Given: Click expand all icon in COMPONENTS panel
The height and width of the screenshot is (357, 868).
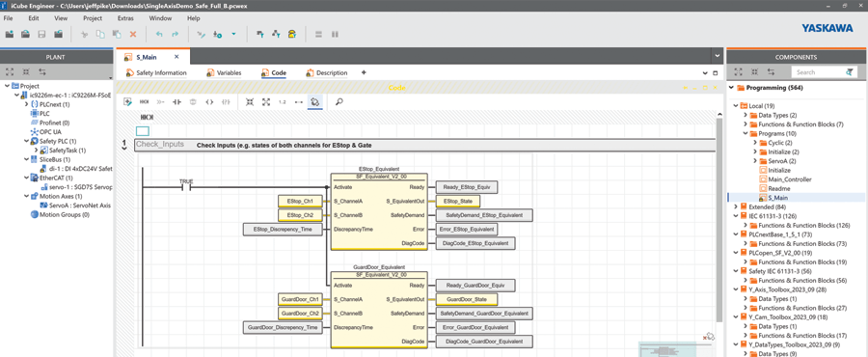Looking at the screenshot, I should coord(738,72).
